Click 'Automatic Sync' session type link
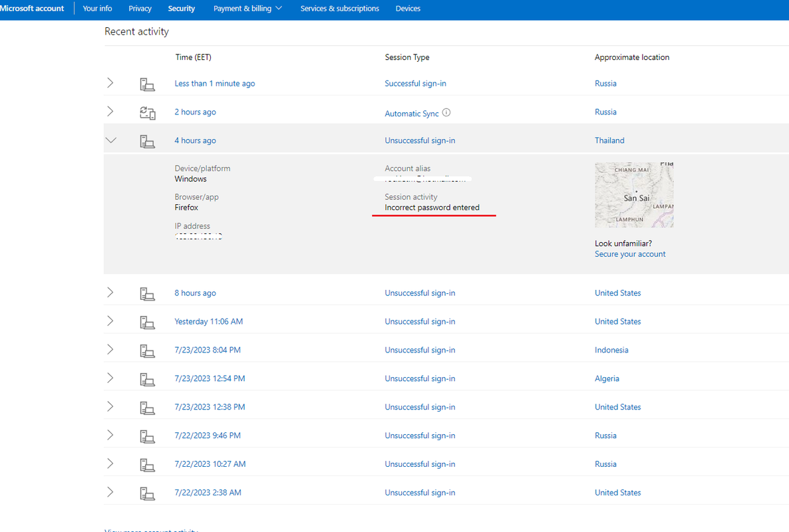Image resolution: width=789 pixels, height=532 pixels. (x=412, y=114)
